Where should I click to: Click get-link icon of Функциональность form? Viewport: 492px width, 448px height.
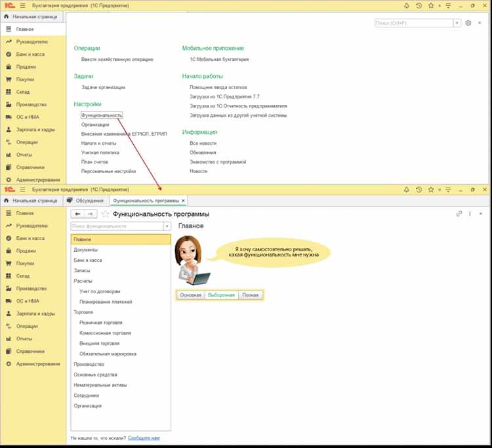(459, 214)
